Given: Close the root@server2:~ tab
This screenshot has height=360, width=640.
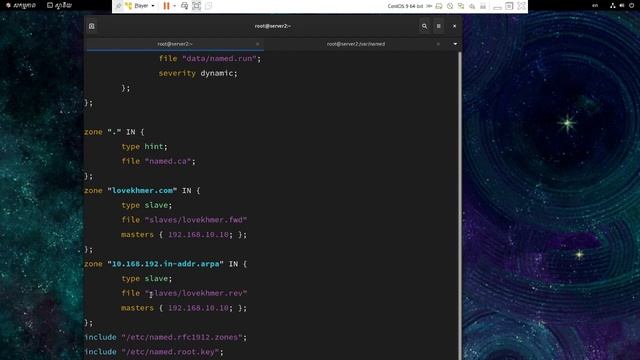Looking at the screenshot, I should [x=257, y=44].
